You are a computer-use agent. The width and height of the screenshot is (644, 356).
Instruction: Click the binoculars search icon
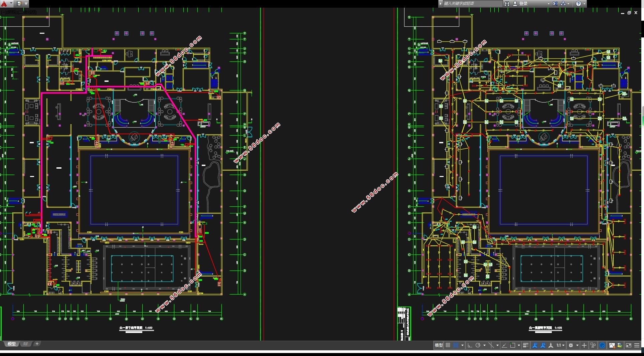(507, 4)
